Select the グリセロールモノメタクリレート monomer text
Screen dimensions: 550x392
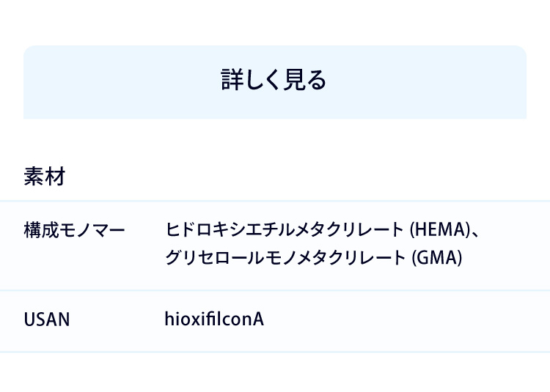[285, 257]
